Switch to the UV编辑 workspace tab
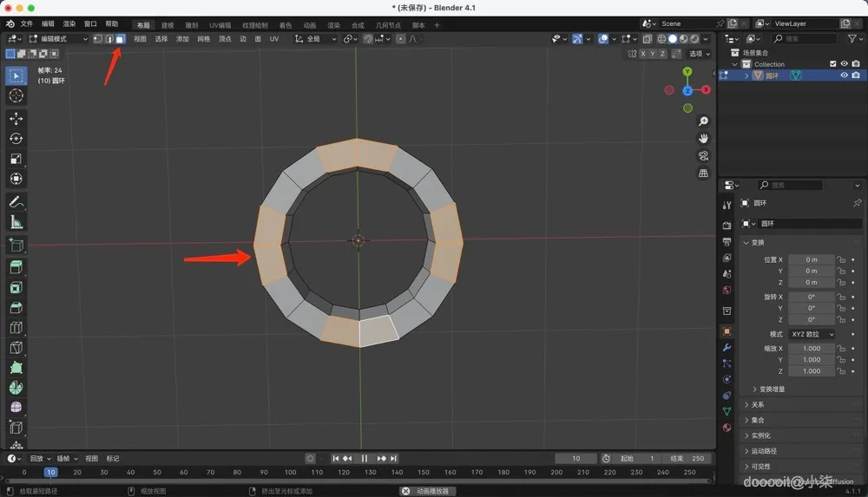This screenshot has height=497, width=868. (x=220, y=25)
